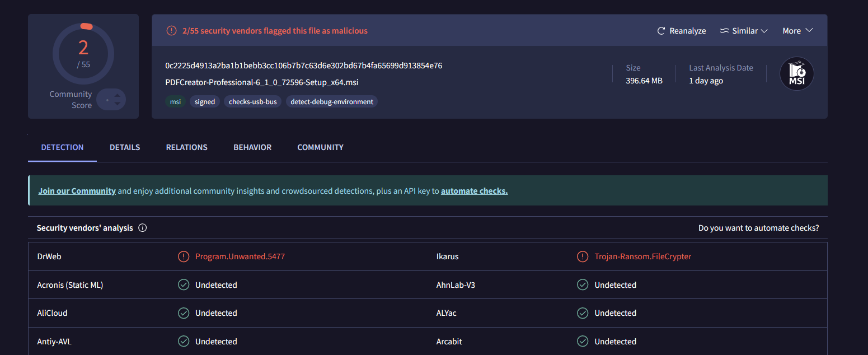The height and width of the screenshot is (355, 868).
Task: Click Do you want to automate checks
Action: (x=759, y=228)
